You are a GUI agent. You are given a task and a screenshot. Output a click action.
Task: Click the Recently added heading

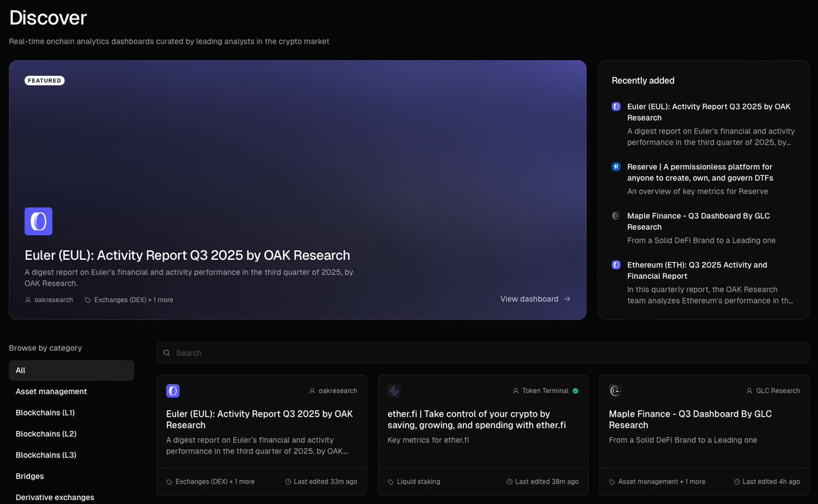[x=643, y=81]
